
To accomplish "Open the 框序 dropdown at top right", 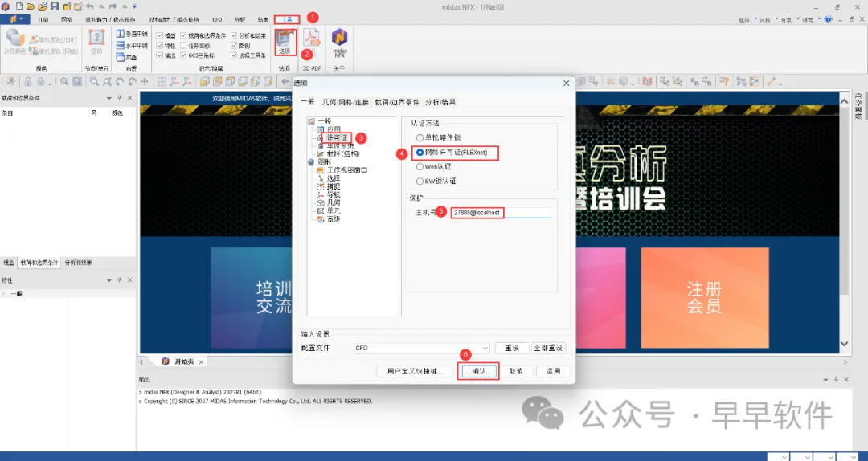I will [x=747, y=20].
